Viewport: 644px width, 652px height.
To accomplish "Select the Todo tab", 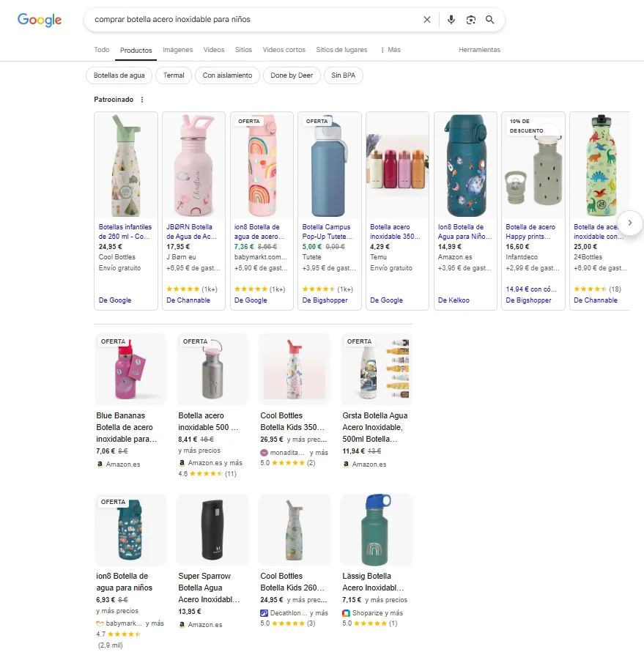I will 102,50.
